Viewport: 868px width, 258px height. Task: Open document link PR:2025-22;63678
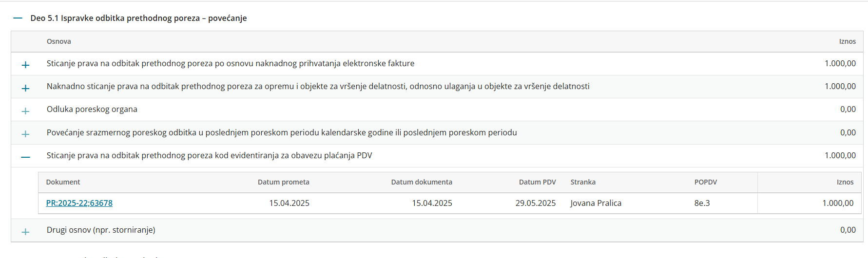click(79, 203)
